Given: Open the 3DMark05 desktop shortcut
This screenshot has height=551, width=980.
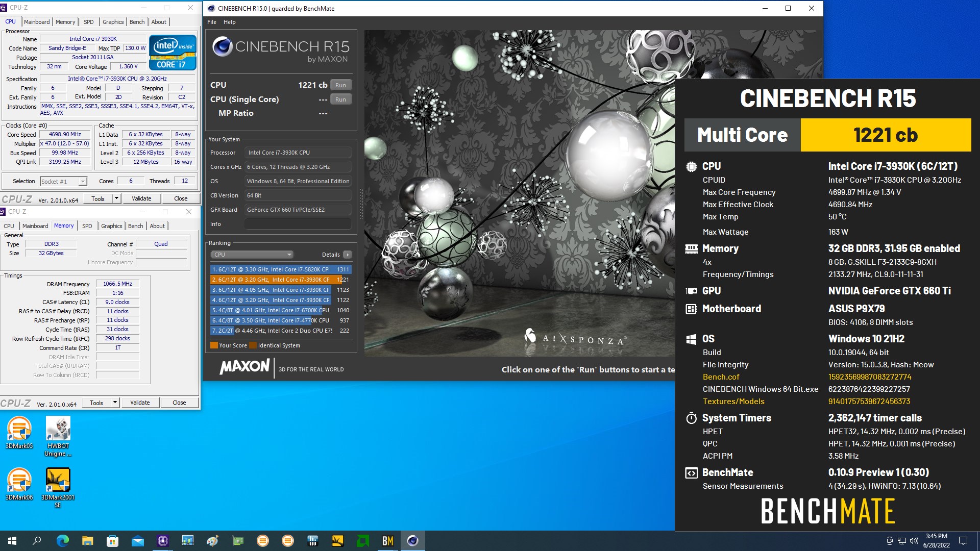Looking at the screenshot, I should point(19,433).
